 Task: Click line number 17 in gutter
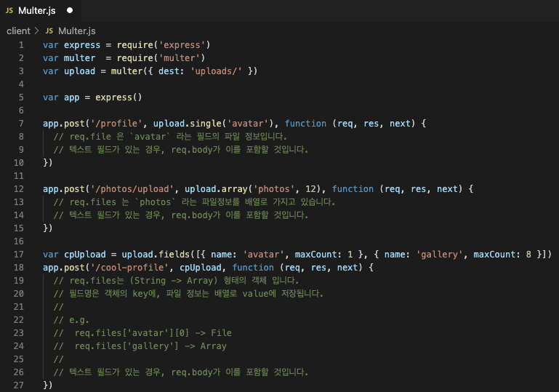click(19, 255)
